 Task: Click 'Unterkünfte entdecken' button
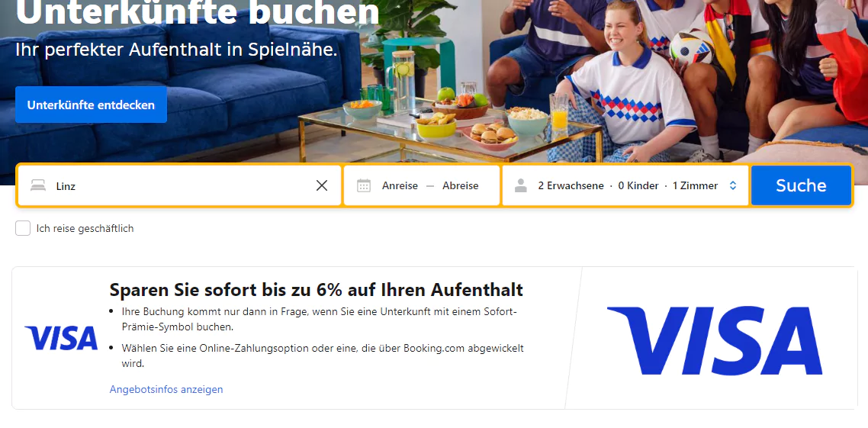[x=91, y=105]
